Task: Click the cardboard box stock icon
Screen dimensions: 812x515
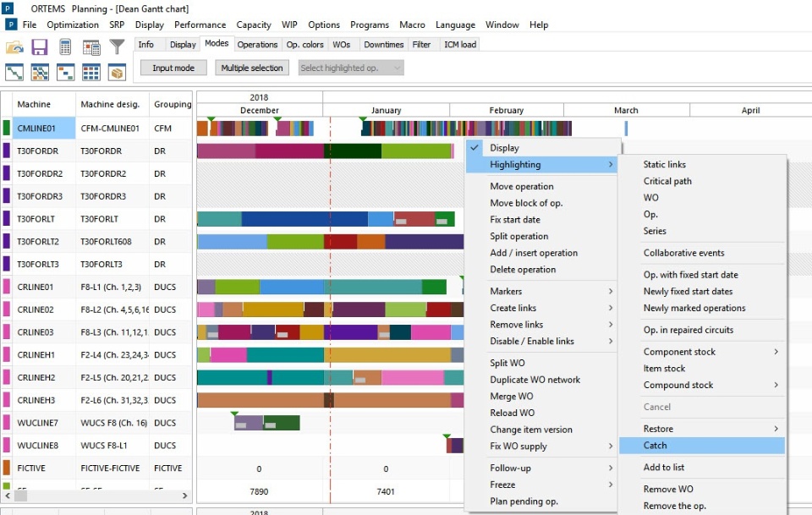Action: point(117,73)
